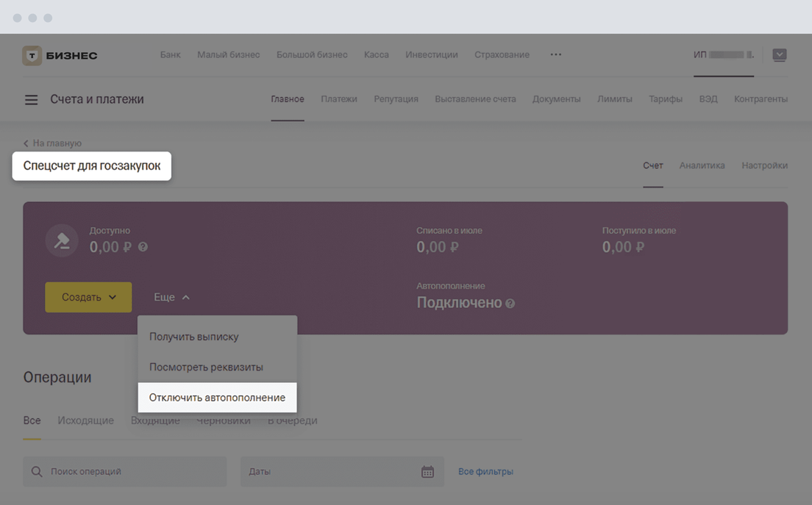Open the Все фильтры link

[485, 471]
